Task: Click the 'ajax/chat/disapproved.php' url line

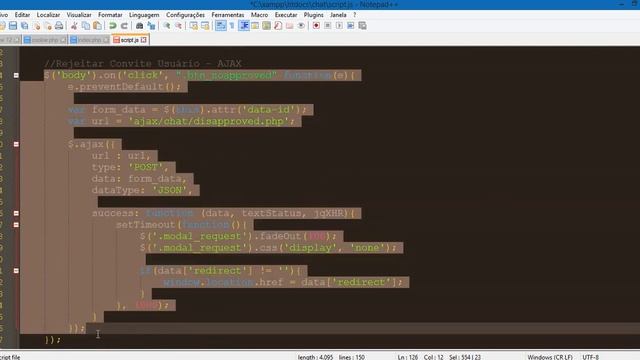Action: coord(181,121)
